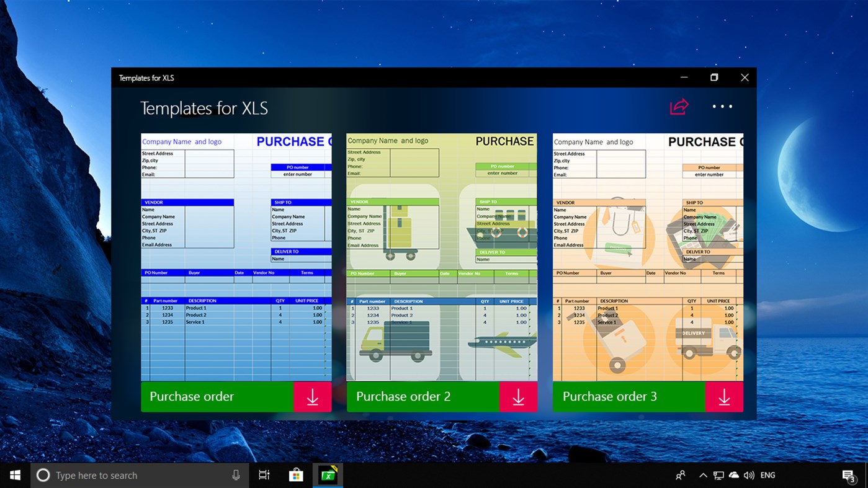Click the People icon near the system tray

(x=680, y=475)
